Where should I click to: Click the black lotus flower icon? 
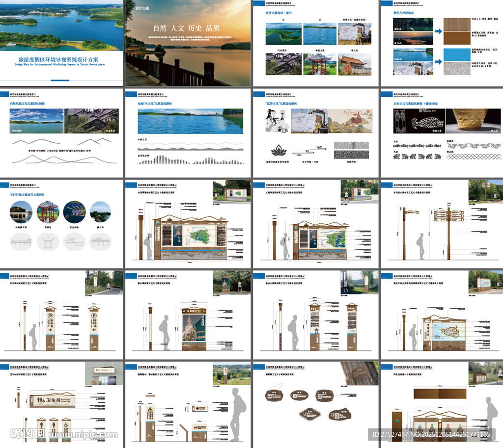click(278, 150)
